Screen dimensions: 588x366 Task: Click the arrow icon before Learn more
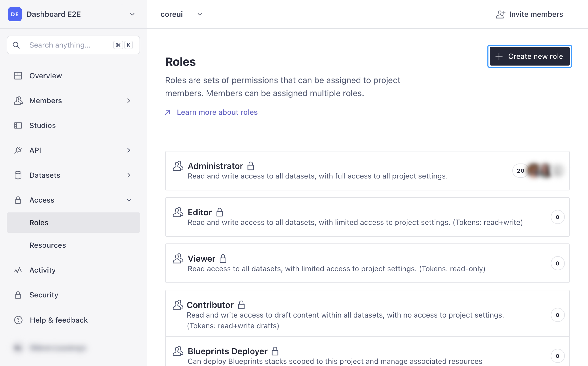click(x=167, y=112)
